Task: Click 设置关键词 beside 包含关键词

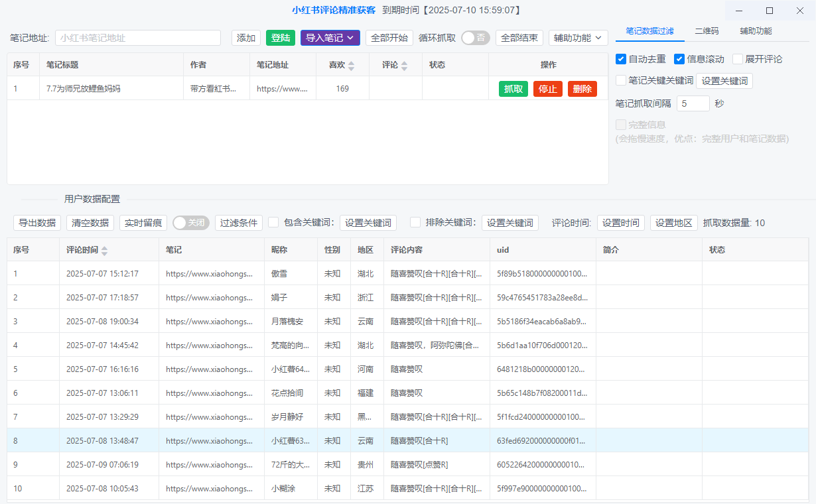Action: click(368, 223)
